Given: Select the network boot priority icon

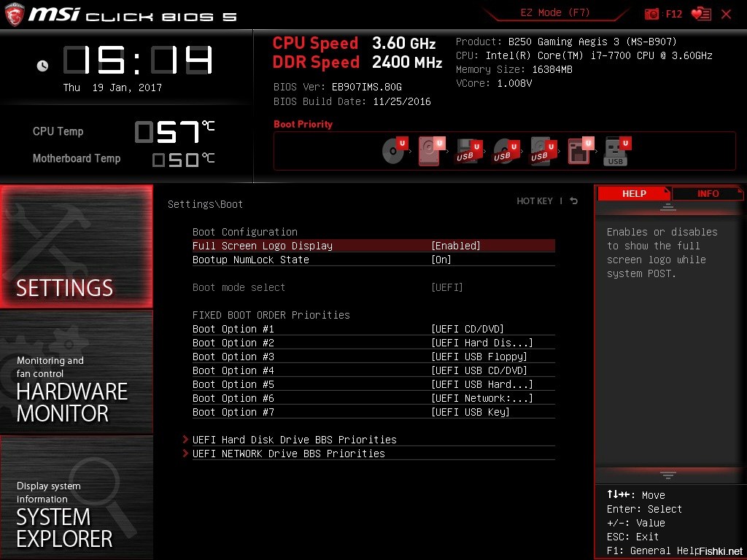Looking at the screenshot, I should 579,151.
